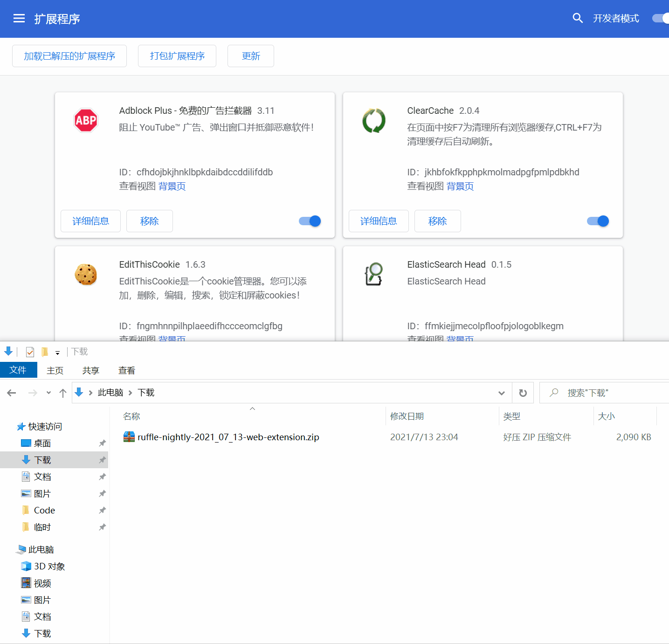Screen dimensions: 669x644
Task: Remove the Adblock Plus extension
Action: pos(150,221)
